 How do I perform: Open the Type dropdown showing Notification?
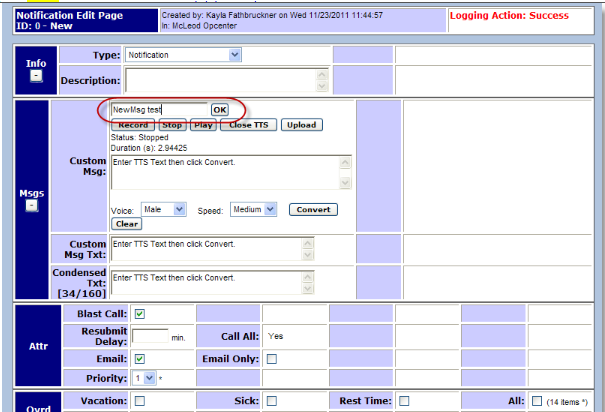[182, 54]
